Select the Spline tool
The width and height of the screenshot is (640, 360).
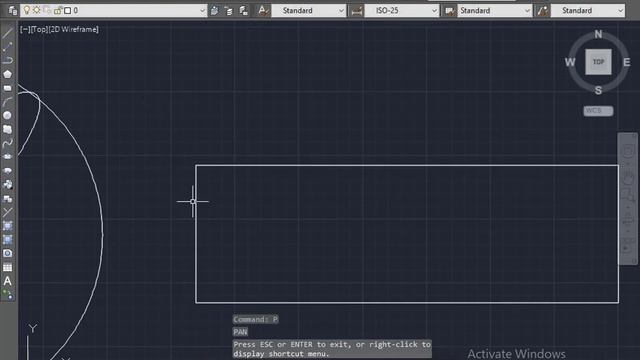pos(7,143)
